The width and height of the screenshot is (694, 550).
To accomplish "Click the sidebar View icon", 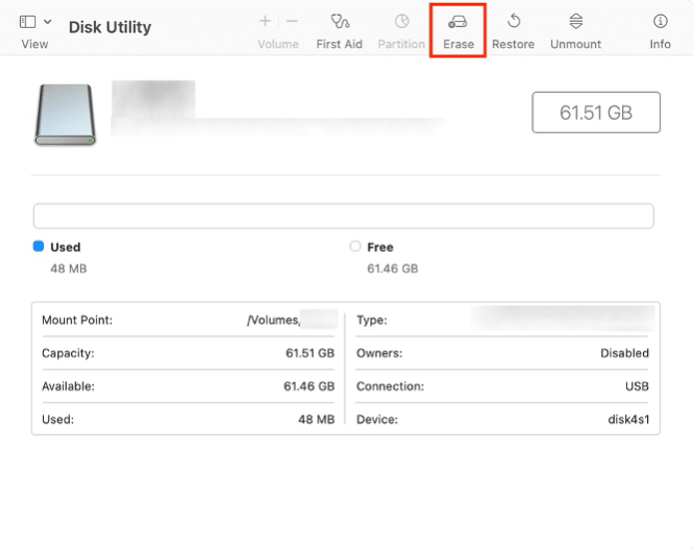I will tap(27, 22).
